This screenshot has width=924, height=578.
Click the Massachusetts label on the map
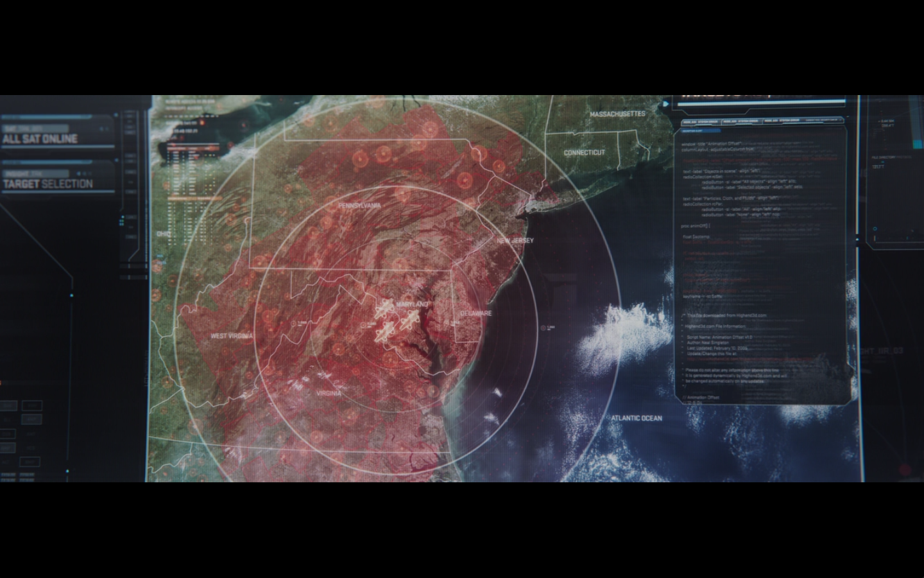(617, 114)
